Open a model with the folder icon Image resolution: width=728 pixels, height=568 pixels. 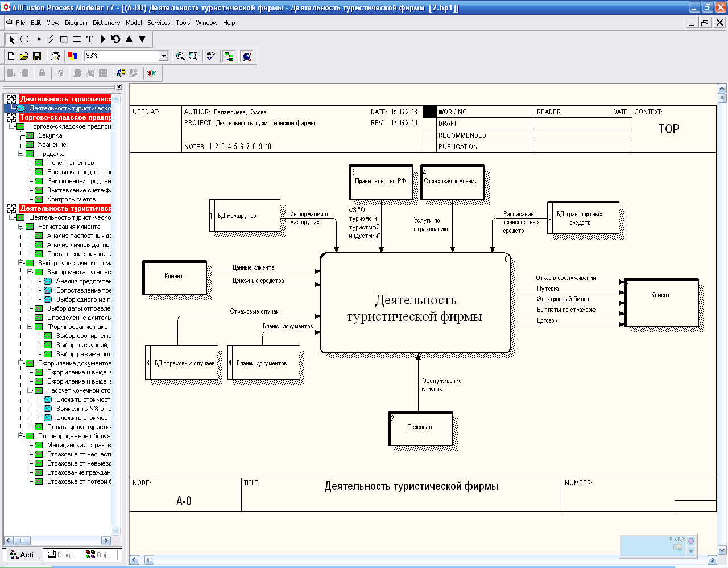[24, 56]
